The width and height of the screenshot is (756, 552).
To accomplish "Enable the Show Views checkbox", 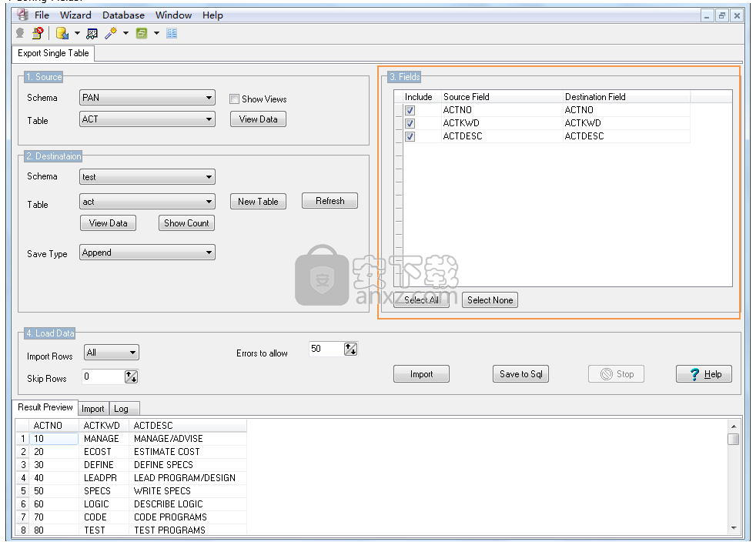I will [235, 99].
